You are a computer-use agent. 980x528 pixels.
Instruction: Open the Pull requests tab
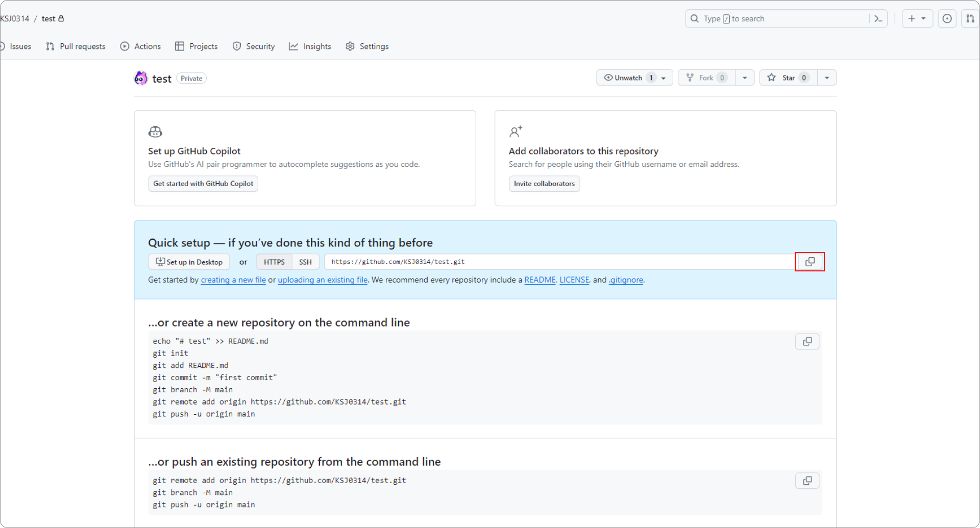tap(76, 46)
